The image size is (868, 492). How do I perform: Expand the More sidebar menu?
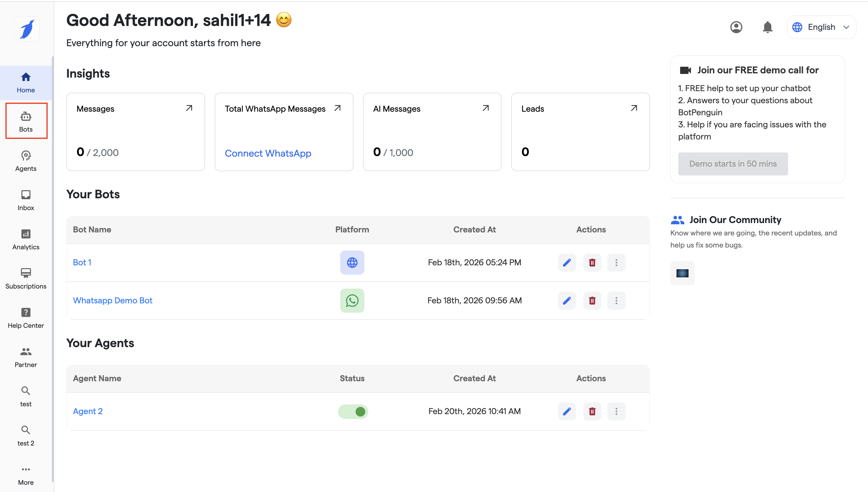[x=26, y=474]
